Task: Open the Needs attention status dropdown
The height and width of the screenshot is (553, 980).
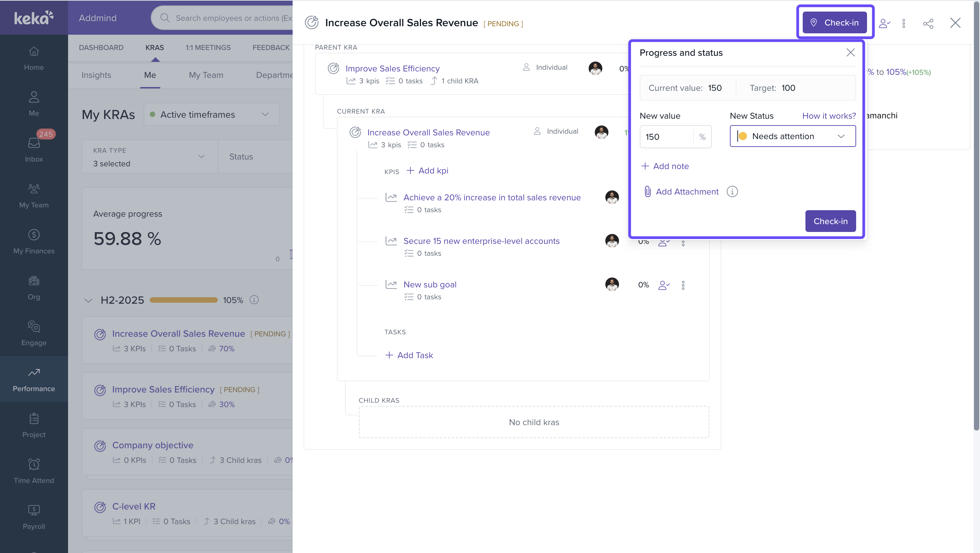Action: 793,136
